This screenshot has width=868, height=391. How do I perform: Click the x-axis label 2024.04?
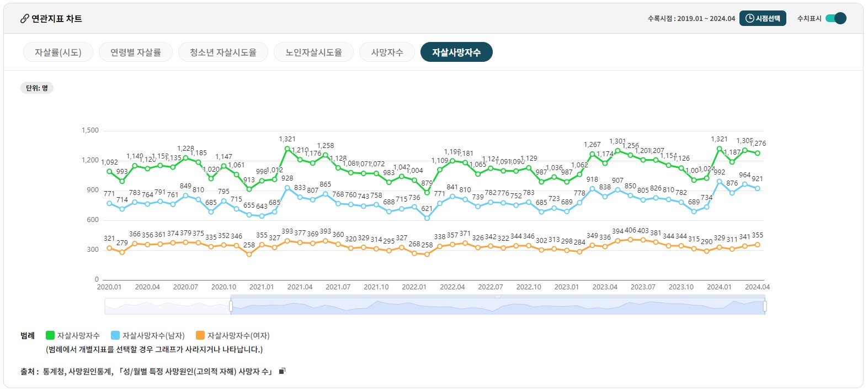point(757,287)
